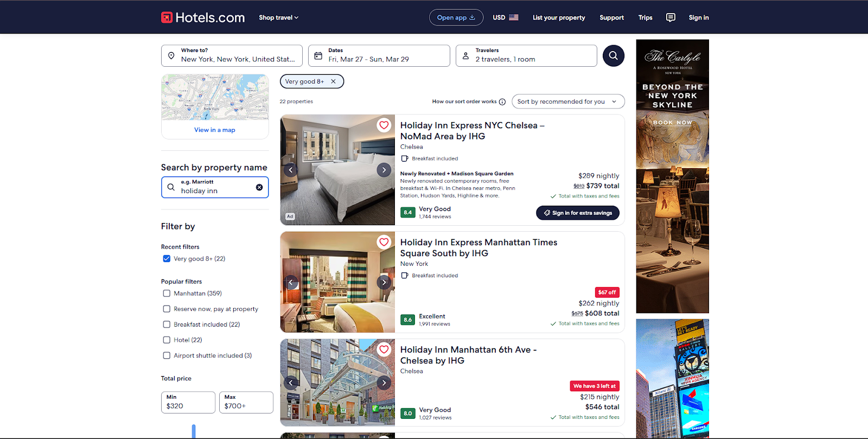Open the messages chat icon in header
Screen dimensions: 868x439
click(x=671, y=17)
